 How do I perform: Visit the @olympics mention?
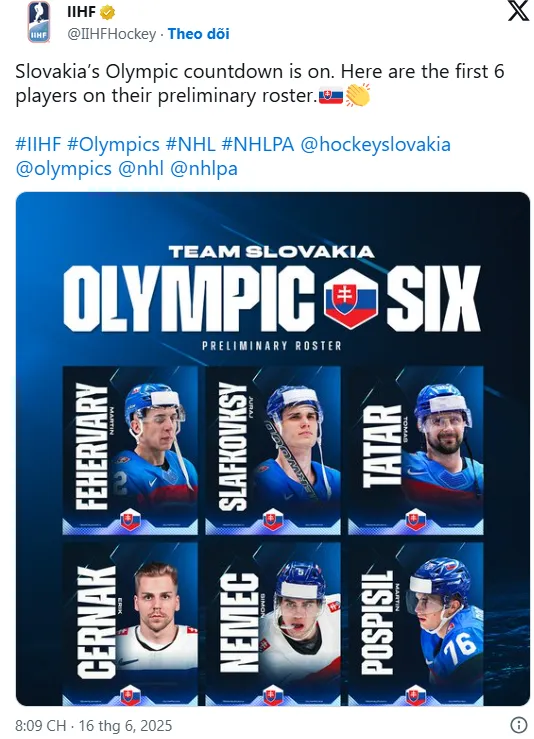click(x=64, y=169)
